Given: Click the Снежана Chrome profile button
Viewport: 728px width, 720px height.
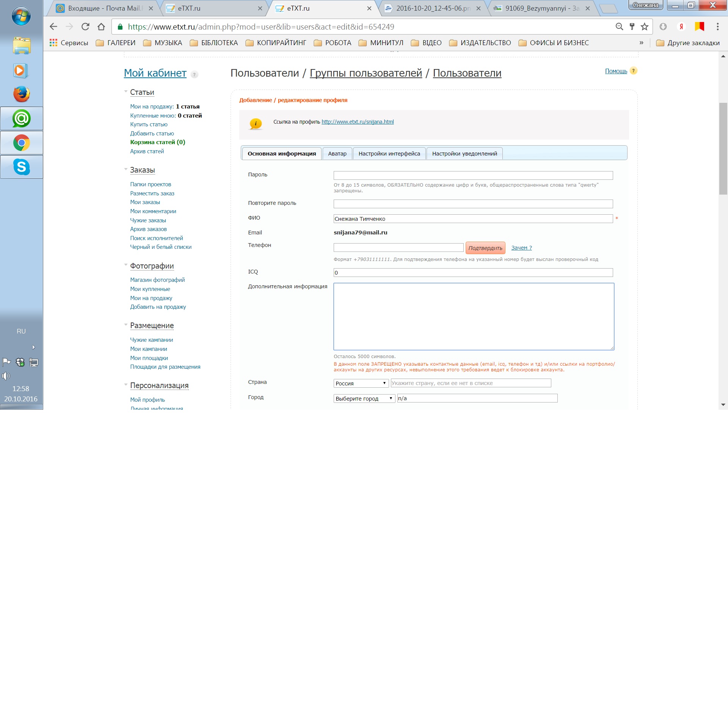Looking at the screenshot, I should click(x=646, y=5).
